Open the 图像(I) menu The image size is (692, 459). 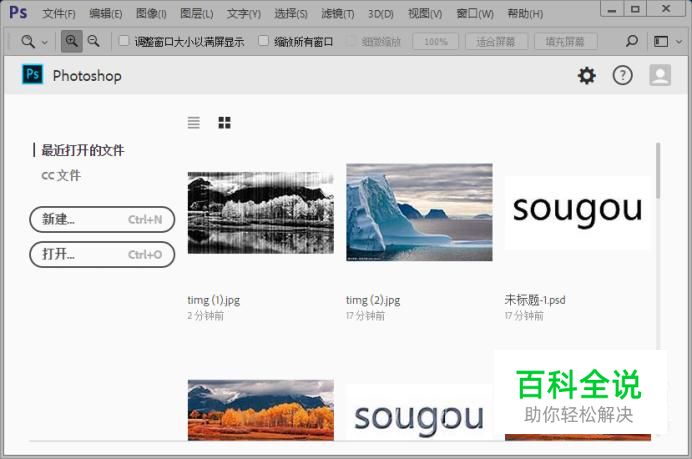151,14
